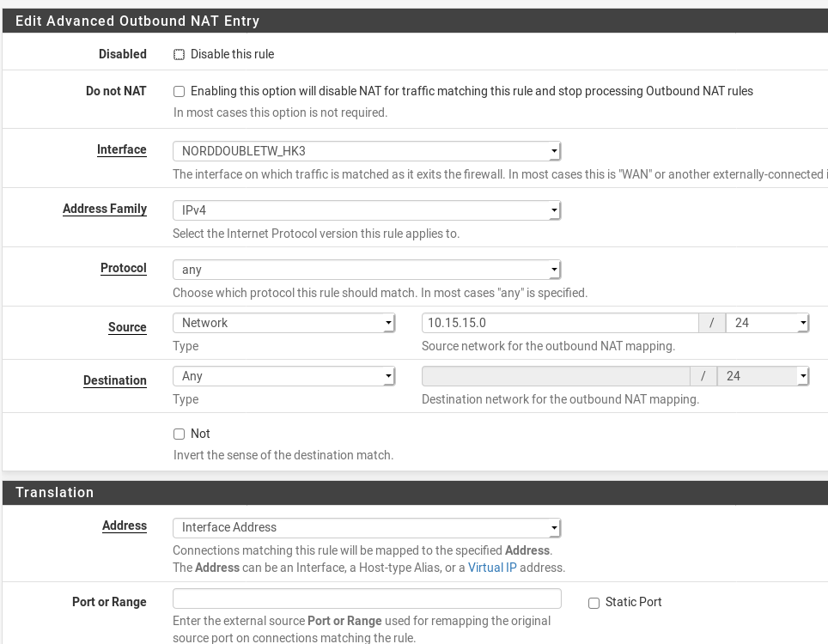The height and width of the screenshot is (644, 828).
Task: Enable the Disable this rule checkbox
Action: pyautogui.click(x=179, y=54)
